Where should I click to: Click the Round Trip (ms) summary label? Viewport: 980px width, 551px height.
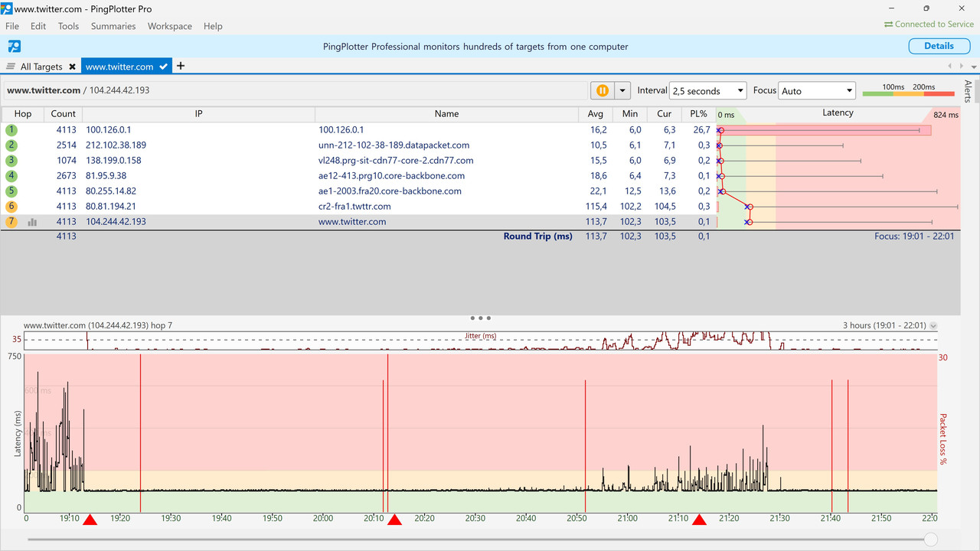click(x=537, y=236)
